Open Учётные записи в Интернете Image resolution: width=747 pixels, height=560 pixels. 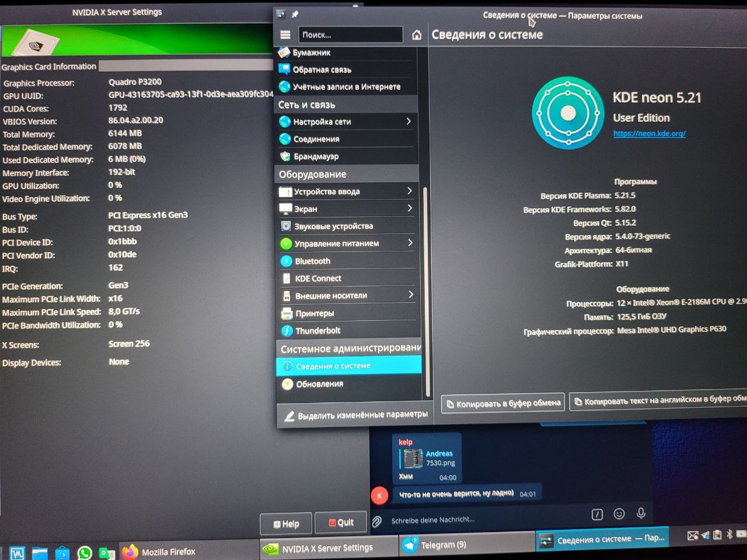[x=347, y=86]
